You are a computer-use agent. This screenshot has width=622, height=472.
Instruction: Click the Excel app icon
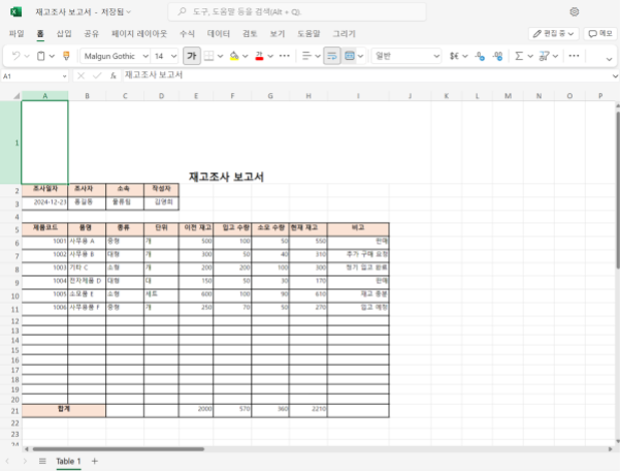pyautogui.click(x=15, y=12)
